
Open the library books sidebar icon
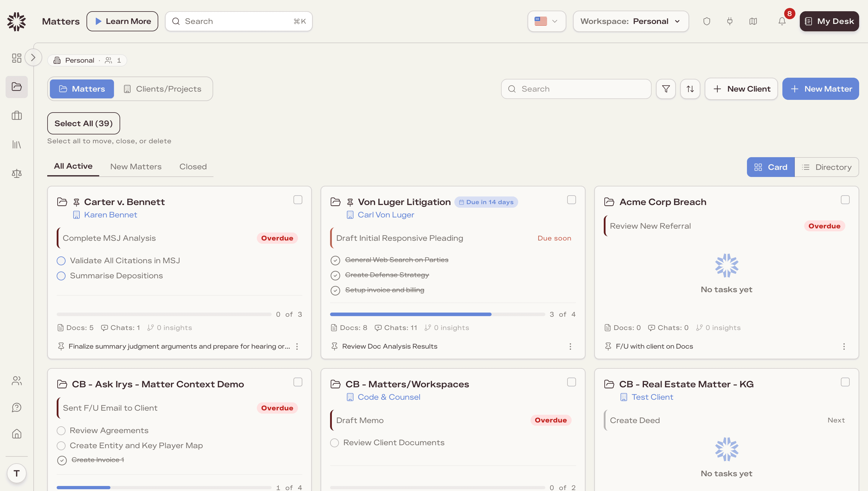[17, 145]
